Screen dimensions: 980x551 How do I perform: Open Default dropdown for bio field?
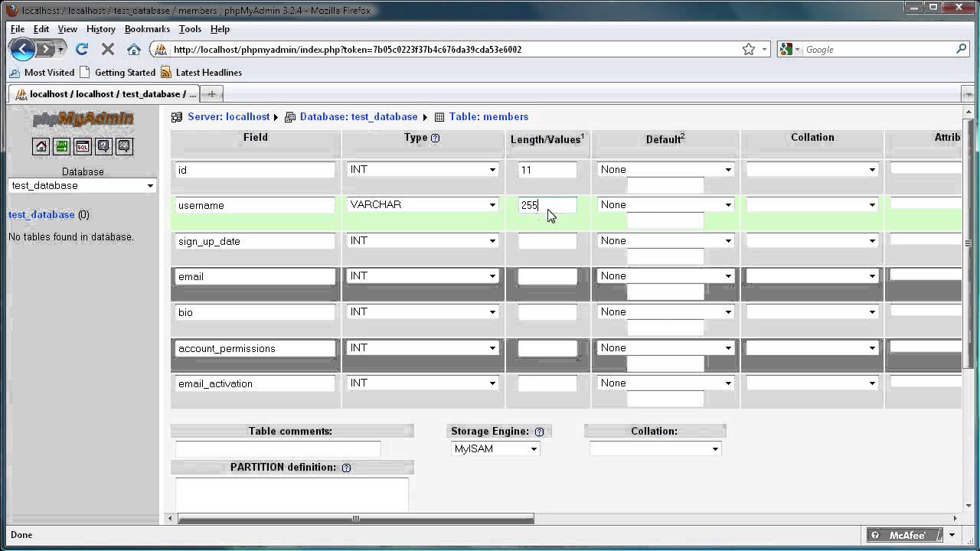click(665, 312)
